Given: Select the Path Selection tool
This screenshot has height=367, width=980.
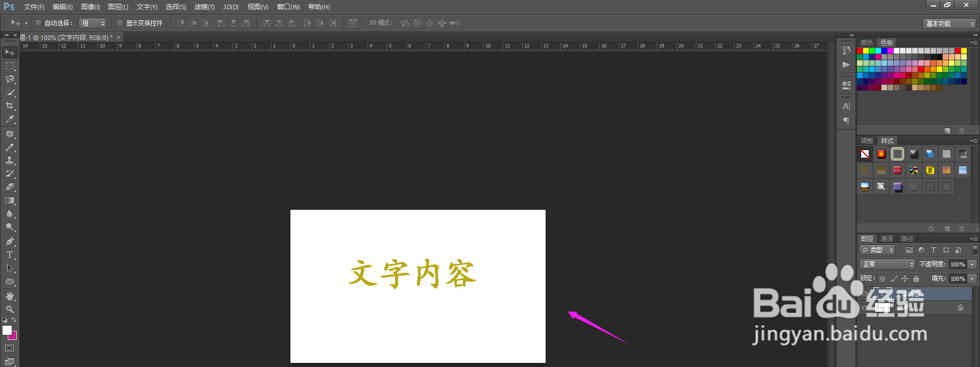Looking at the screenshot, I should (10, 268).
